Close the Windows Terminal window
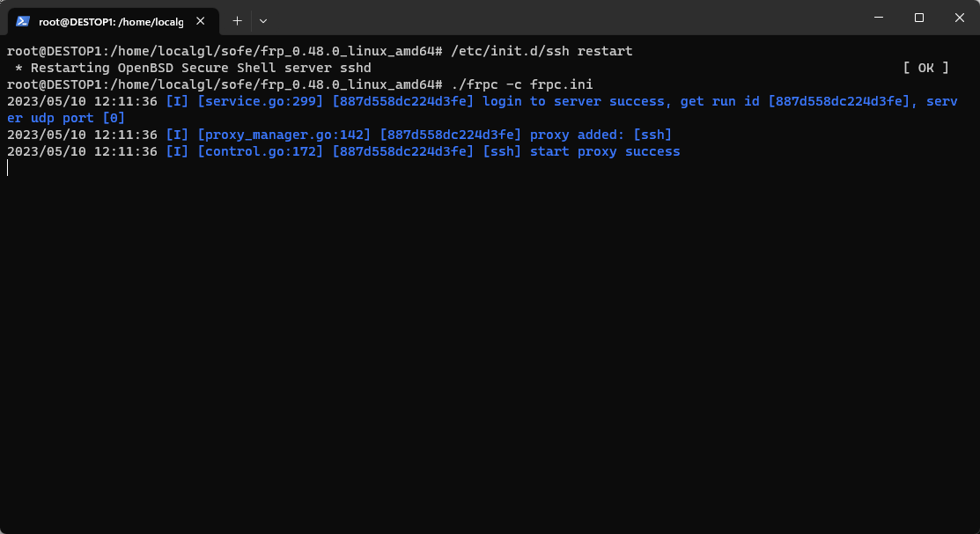 (x=959, y=18)
